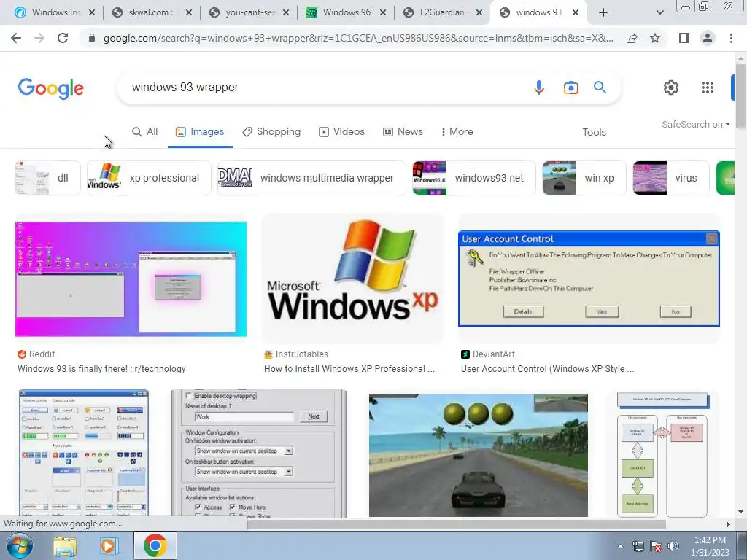Open the Windows Start menu orb
747x560 pixels.
[x=20, y=545]
